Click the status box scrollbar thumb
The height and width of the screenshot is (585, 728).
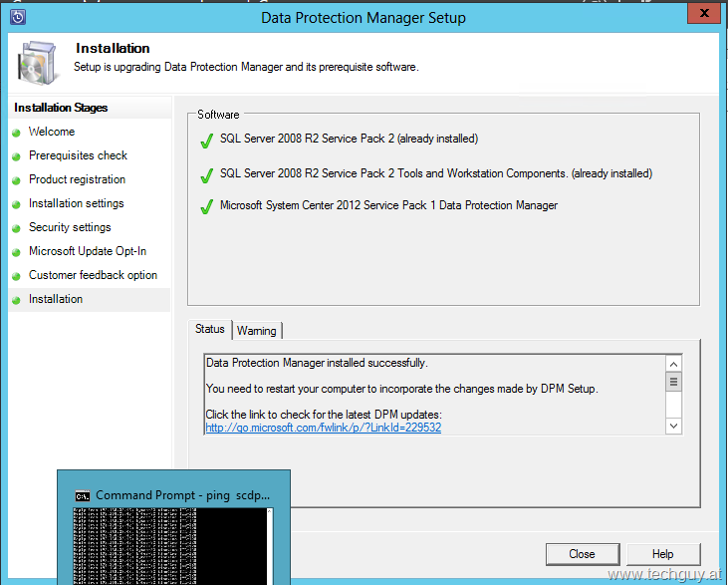click(x=673, y=382)
